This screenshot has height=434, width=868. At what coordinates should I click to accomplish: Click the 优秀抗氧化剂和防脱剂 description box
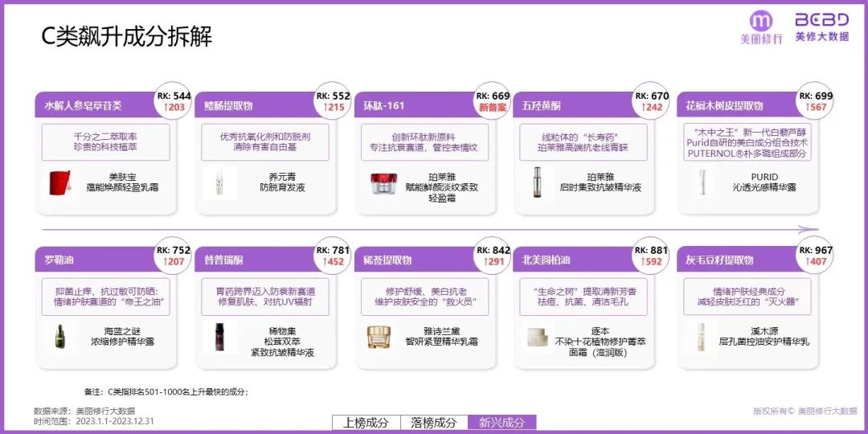(x=265, y=142)
